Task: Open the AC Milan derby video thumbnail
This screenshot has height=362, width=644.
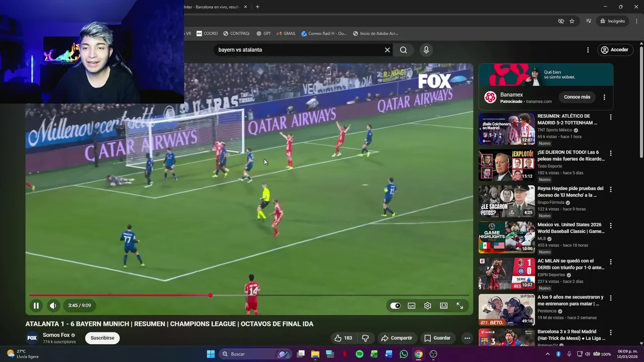Action: pos(507,274)
